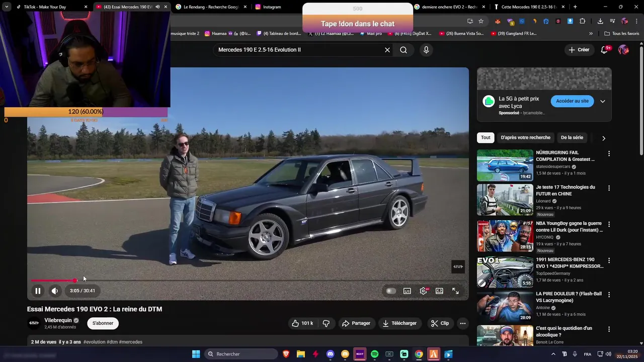The width and height of the screenshot is (644, 362).
Task: Toggle the autoplay switch in the player
Action: 391,291
